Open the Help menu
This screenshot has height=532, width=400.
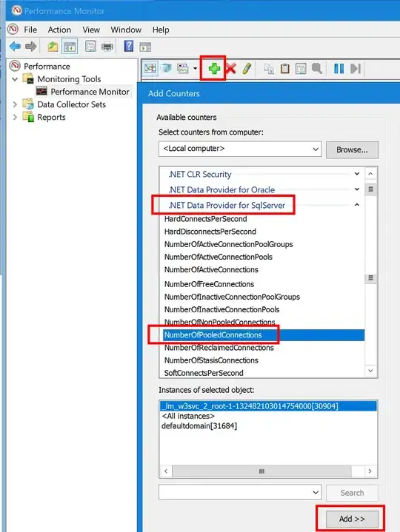pyautogui.click(x=161, y=30)
